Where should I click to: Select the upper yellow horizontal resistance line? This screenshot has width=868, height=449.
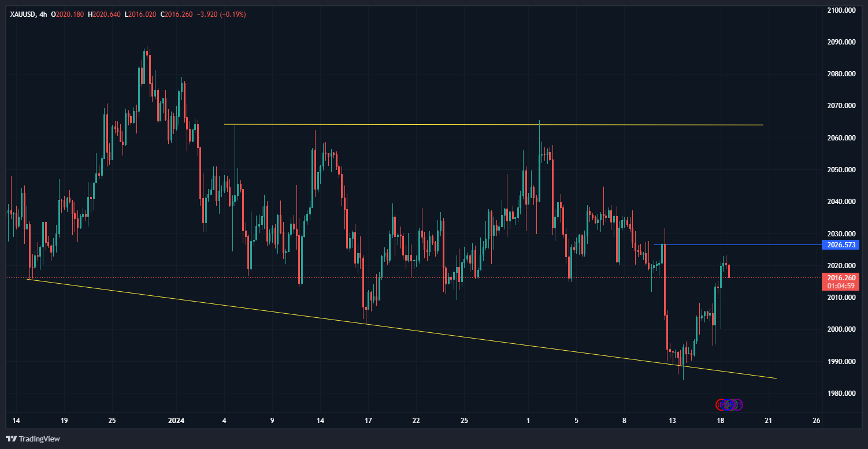click(x=493, y=125)
